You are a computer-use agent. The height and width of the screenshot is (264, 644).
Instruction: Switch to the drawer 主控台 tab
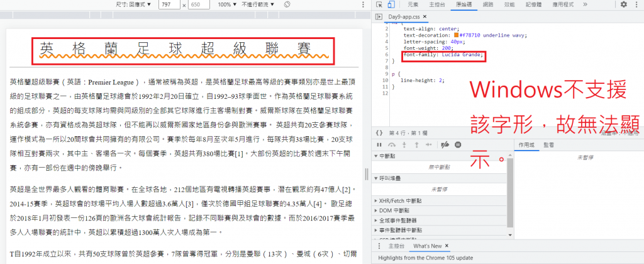coord(396,246)
